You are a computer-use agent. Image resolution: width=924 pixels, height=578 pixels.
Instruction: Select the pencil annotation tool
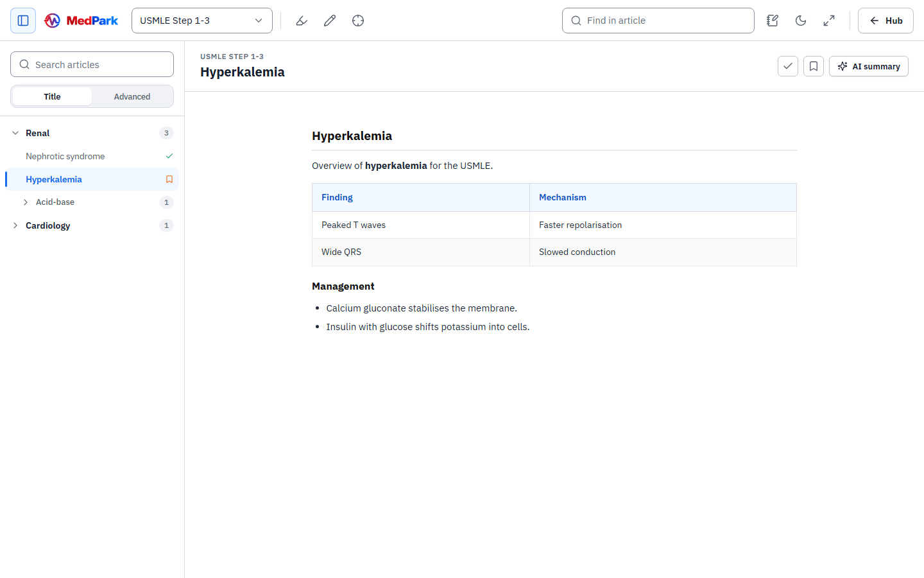pos(330,21)
